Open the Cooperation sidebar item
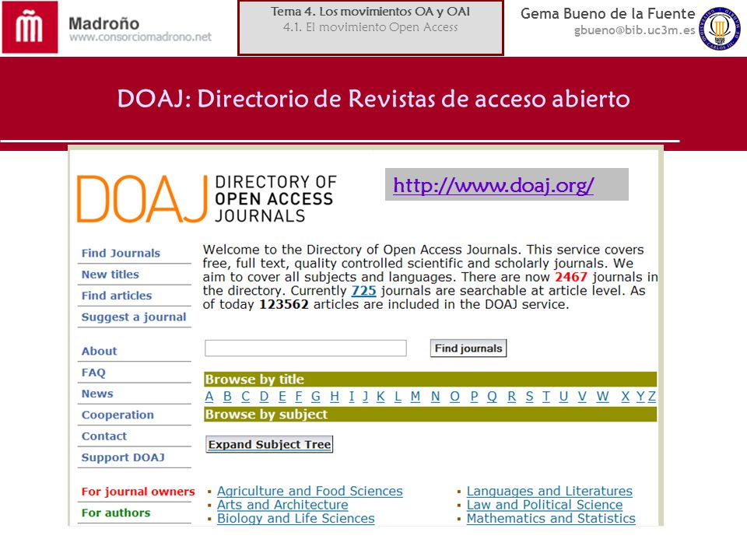The image size is (747, 560). tap(117, 415)
